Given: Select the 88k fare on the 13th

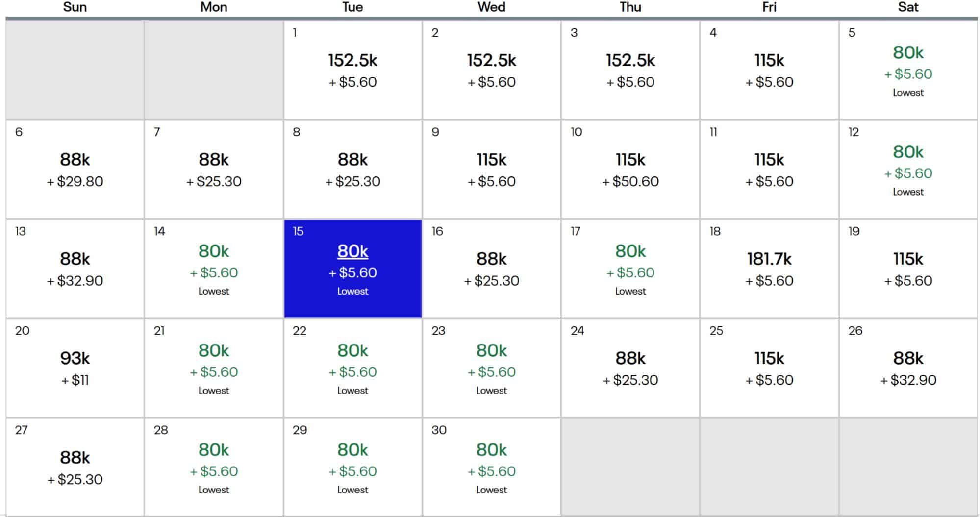Looking at the screenshot, I should tap(75, 269).
